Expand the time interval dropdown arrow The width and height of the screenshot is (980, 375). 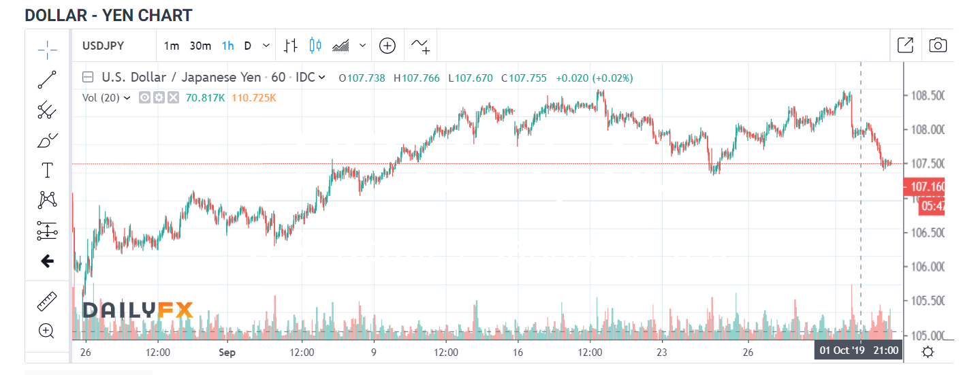coord(266,46)
